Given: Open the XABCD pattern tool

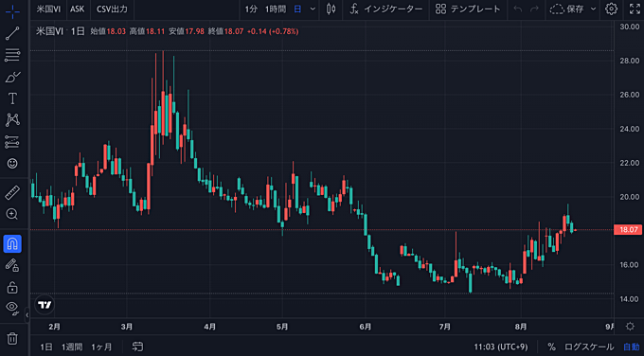Looking at the screenshot, I should (12, 120).
